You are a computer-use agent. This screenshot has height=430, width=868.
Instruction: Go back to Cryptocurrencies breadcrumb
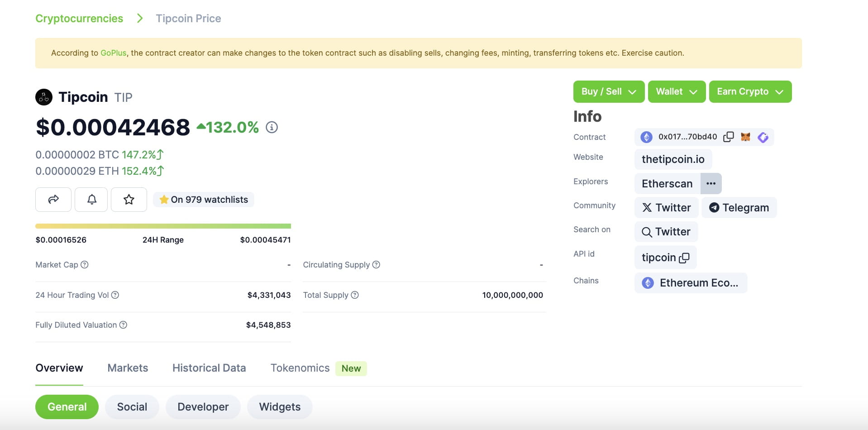click(79, 18)
